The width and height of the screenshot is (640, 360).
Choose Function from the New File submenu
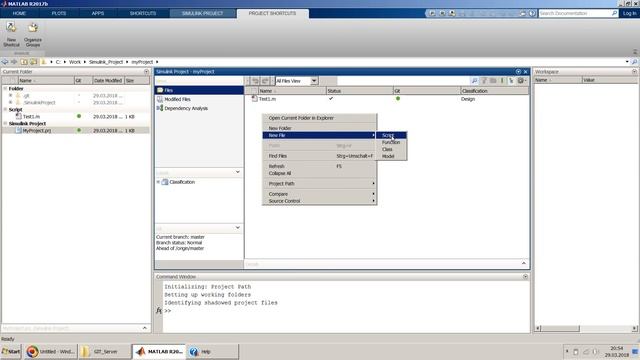[x=391, y=142]
